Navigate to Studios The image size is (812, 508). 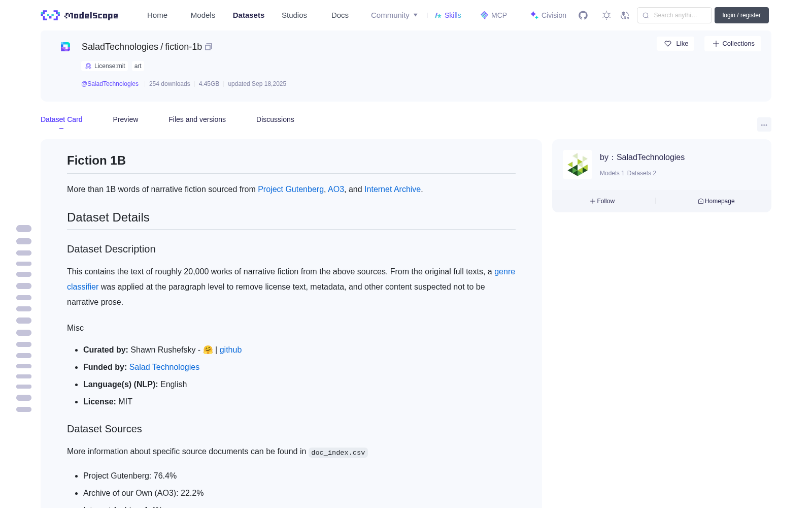click(294, 15)
